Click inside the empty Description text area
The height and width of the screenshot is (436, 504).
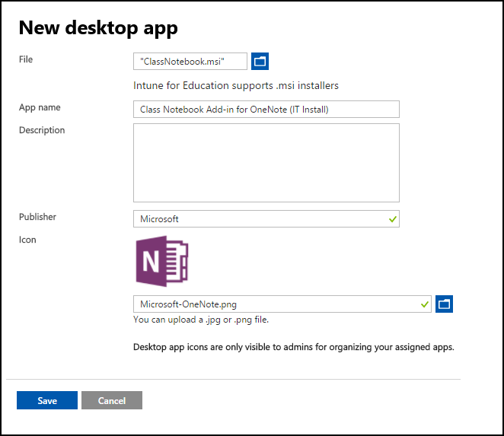(266, 163)
